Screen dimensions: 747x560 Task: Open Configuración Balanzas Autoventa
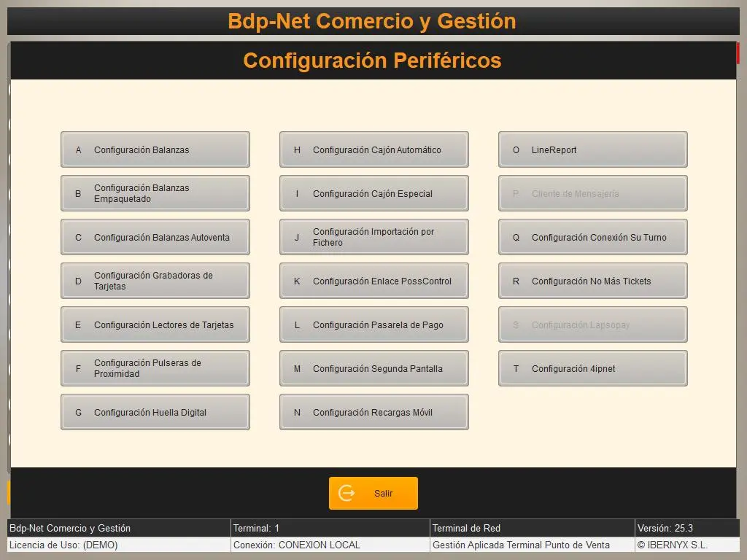pyautogui.click(x=155, y=237)
